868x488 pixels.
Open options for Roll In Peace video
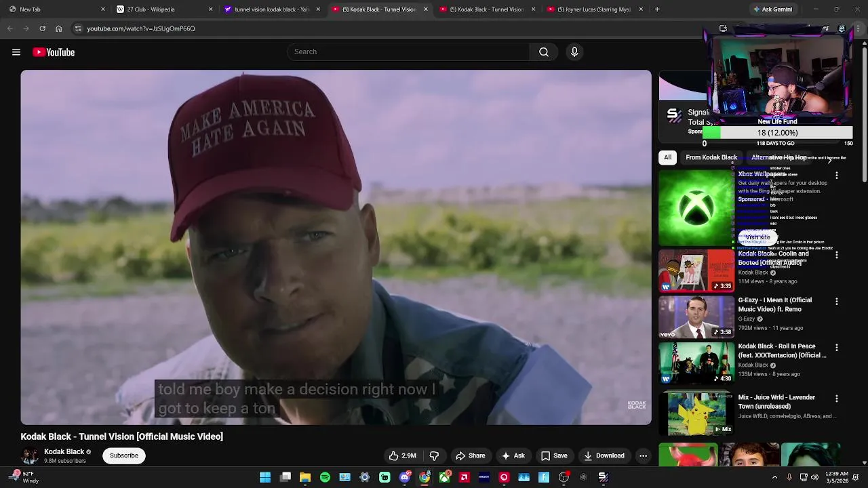[836, 347]
